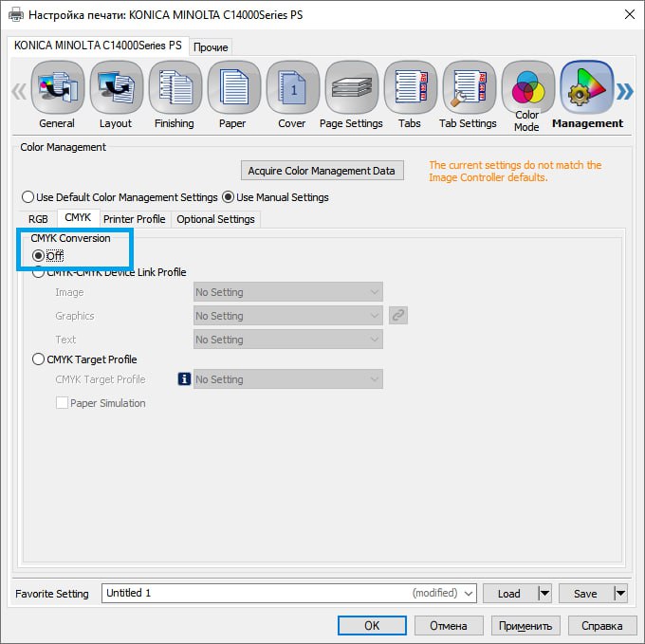Click the info icon near CMYK Target Profile
Screen dimensions: 645x644
184,378
